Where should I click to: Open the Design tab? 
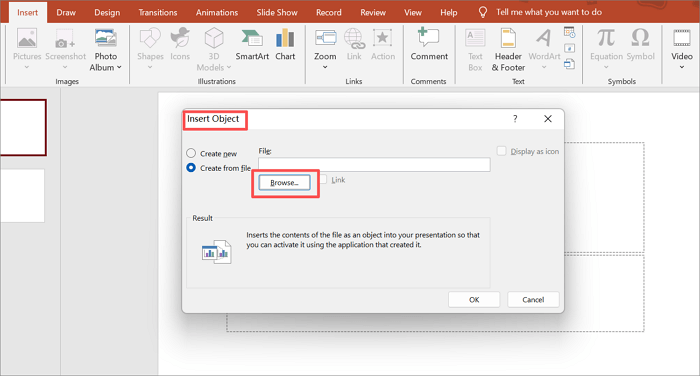(107, 13)
